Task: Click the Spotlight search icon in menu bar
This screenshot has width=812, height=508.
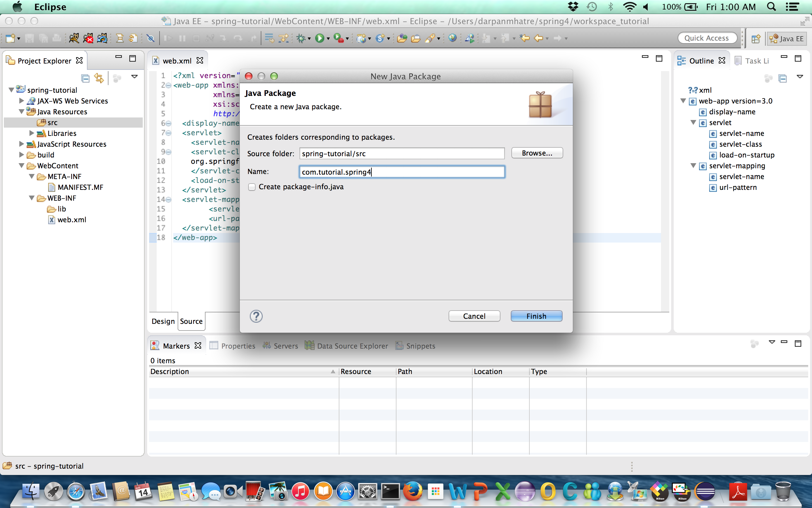Action: coord(771,7)
